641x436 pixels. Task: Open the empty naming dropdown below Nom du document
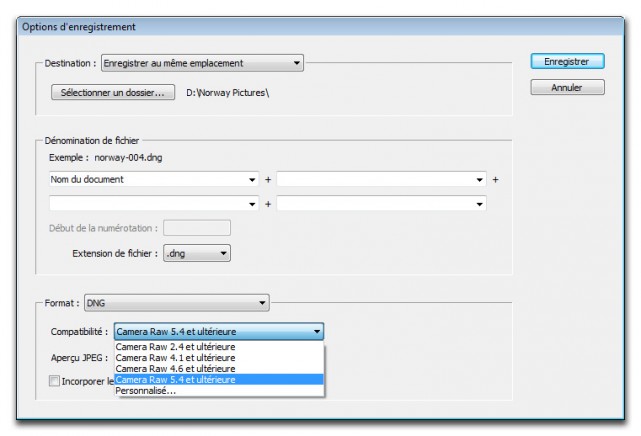154,203
